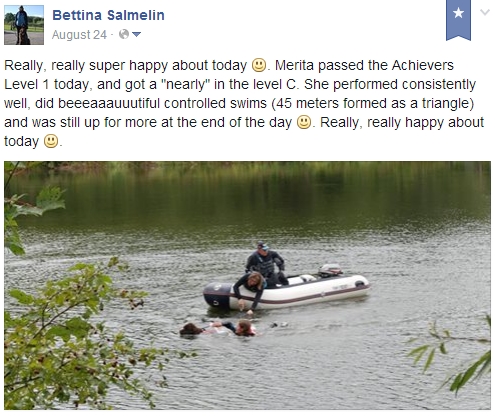The width and height of the screenshot is (495, 416).
Task: Click the inflatable boat in the photo
Action: (x=287, y=291)
